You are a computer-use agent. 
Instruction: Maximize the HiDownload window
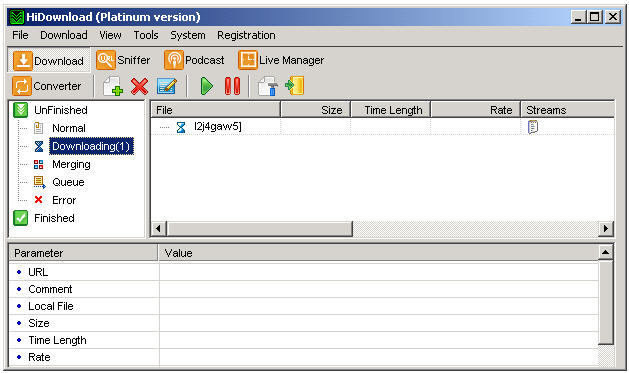(x=595, y=17)
